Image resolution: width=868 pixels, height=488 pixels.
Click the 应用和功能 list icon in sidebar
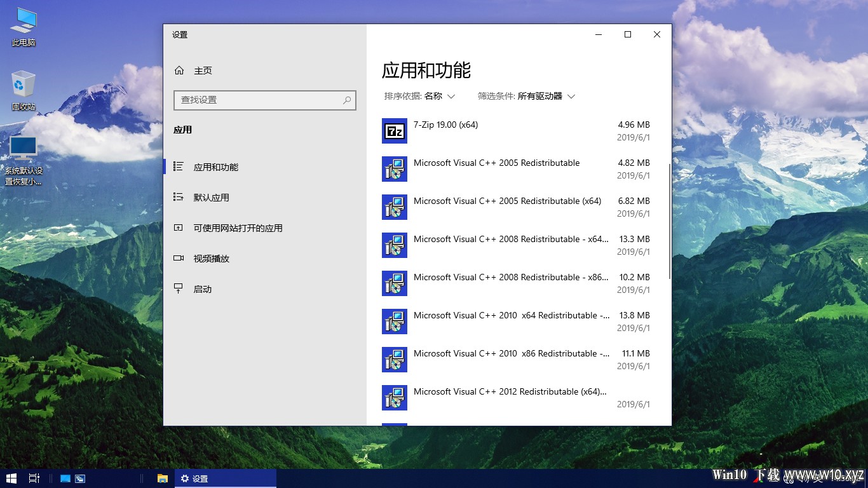click(x=179, y=166)
